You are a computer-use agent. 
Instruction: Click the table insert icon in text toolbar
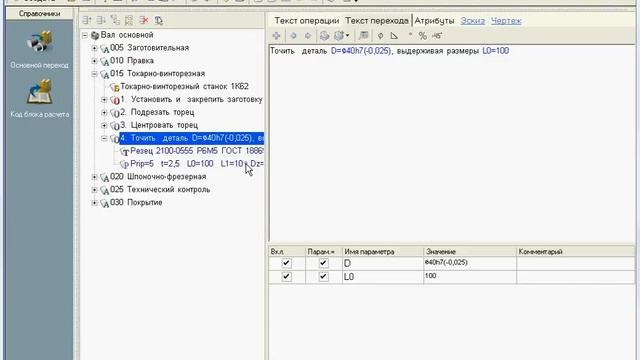(x=363, y=36)
